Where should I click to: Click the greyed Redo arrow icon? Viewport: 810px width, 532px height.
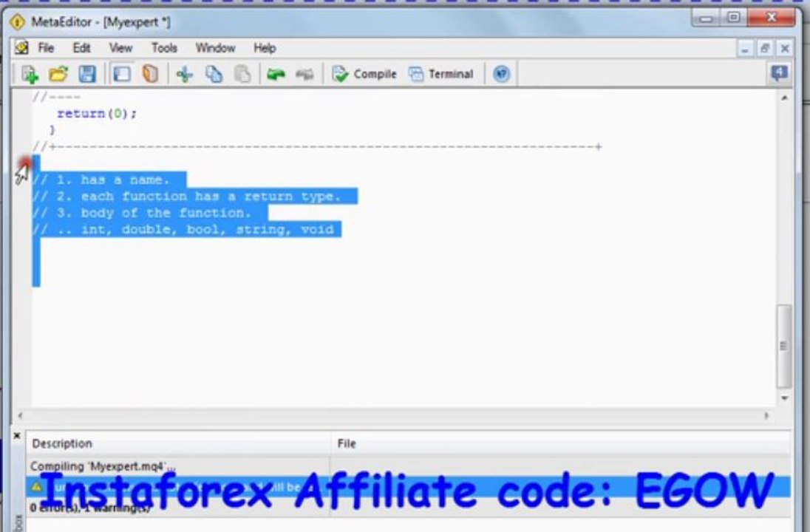point(304,75)
